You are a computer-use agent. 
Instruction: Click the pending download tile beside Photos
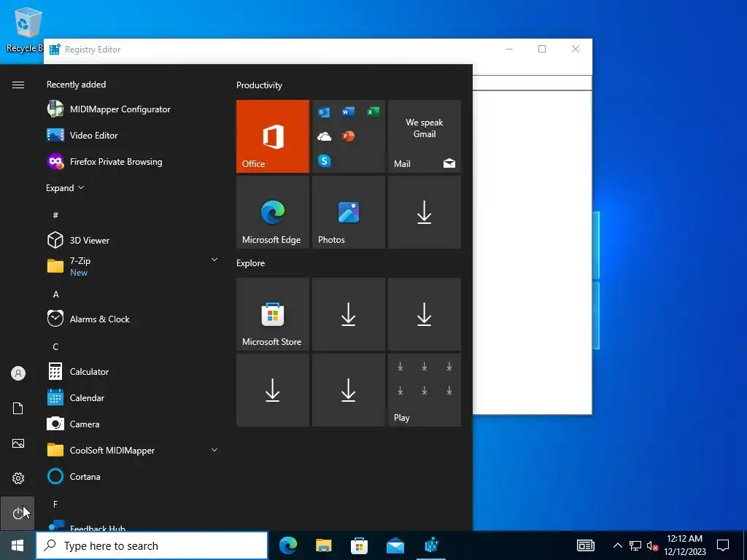pyautogui.click(x=425, y=212)
